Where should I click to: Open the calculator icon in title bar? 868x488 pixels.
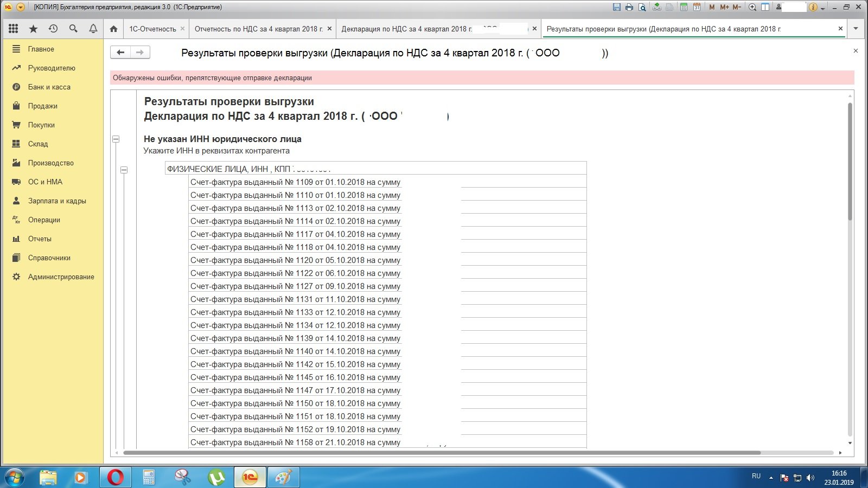click(684, 7)
